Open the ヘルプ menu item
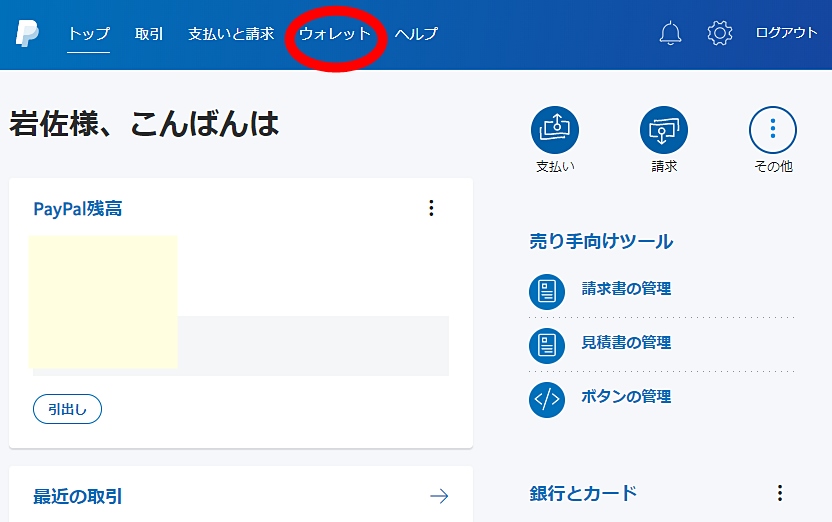This screenshot has width=832, height=522. coord(416,34)
